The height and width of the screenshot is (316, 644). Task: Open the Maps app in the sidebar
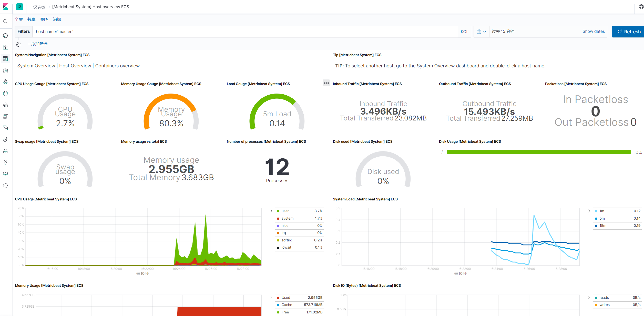click(5, 82)
